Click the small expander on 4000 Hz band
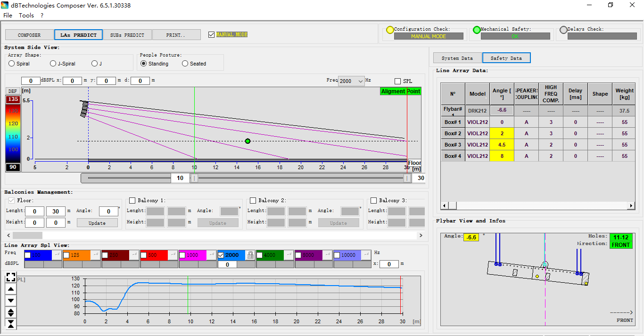The width and height of the screenshot is (644, 336). point(289,254)
